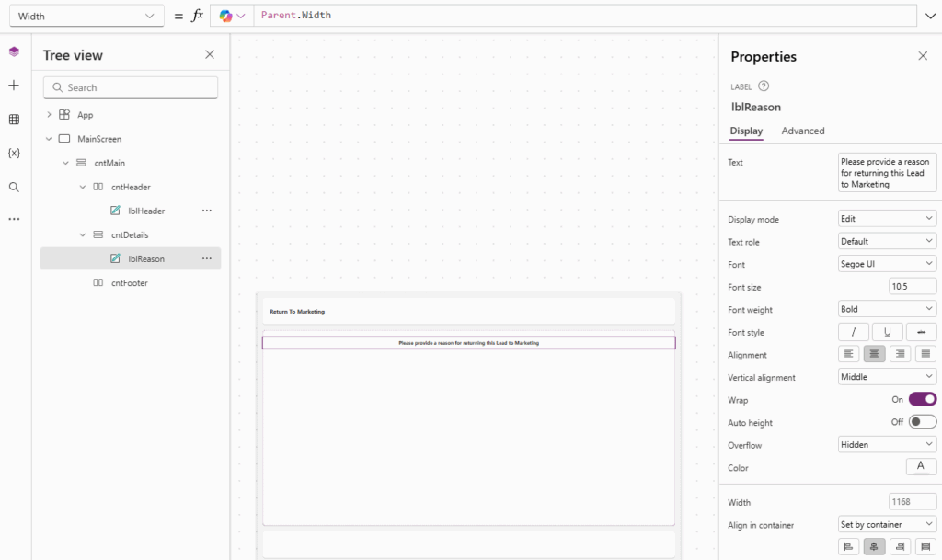The width and height of the screenshot is (942, 560).
Task: Switch to the Advanced tab
Action: click(802, 131)
